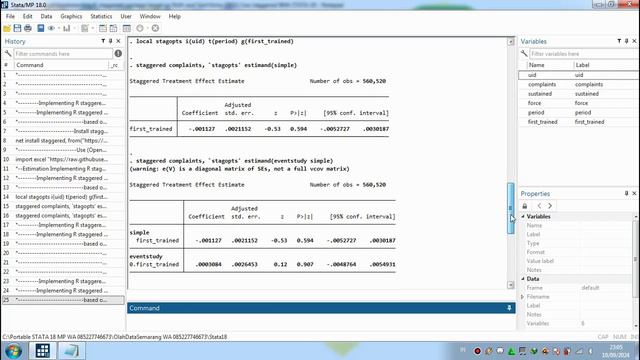This screenshot has height=360, width=640.
Task: Select the complaints variable row
Action: [579, 84]
